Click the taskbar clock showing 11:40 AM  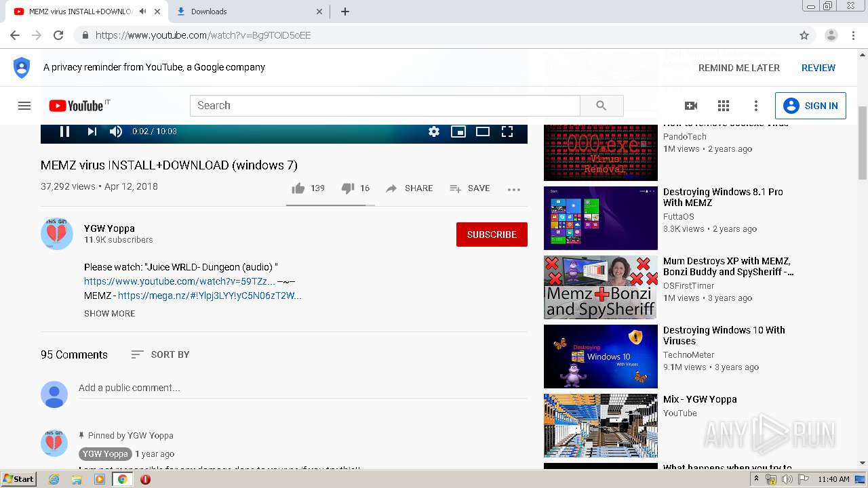(x=833, y=479)
